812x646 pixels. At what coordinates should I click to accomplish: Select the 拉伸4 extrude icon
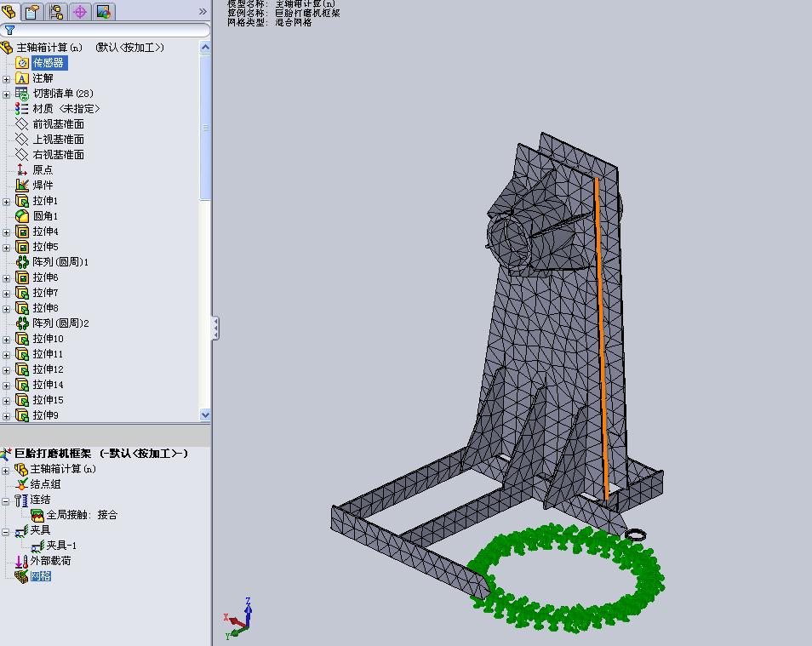[x=22, y=231]
